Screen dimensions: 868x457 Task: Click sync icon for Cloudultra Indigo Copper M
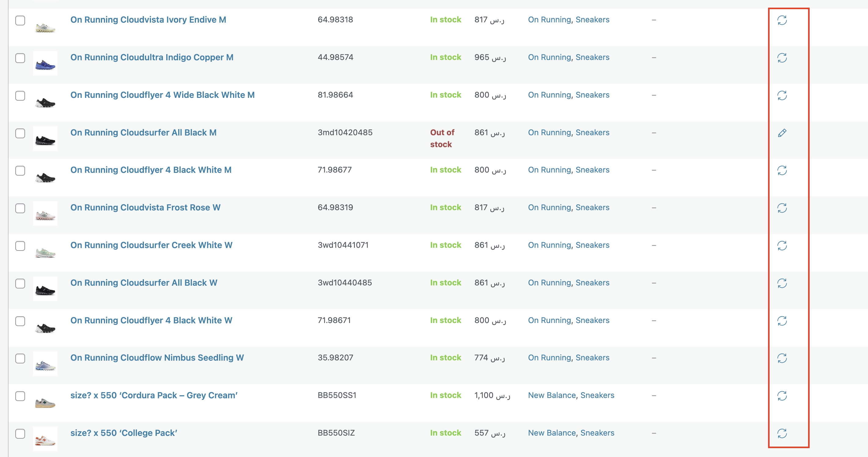click(782, 58)
